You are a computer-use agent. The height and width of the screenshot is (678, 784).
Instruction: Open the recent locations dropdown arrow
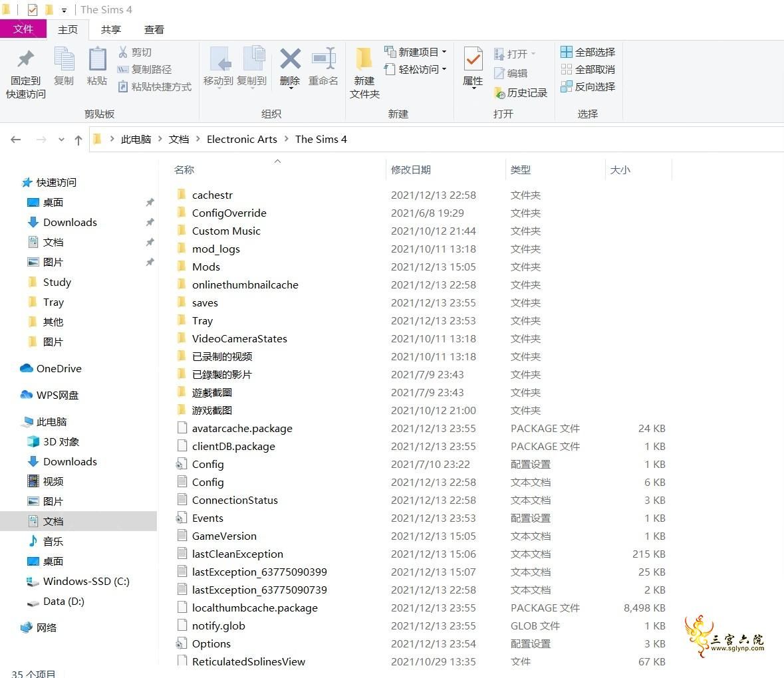pyautogui.click(x=61, y=140)
